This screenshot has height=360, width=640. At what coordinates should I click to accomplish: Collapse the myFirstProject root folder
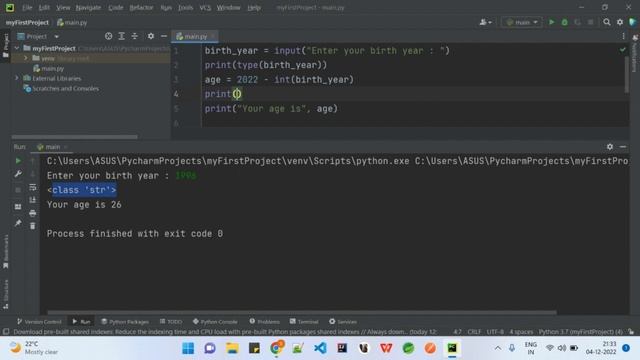click(x=17, y=48)
